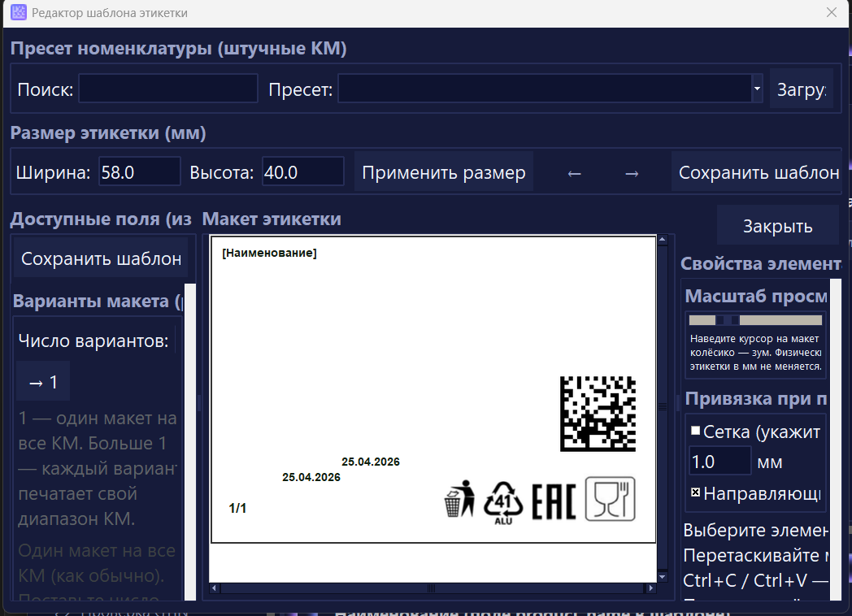852x616 pixels.
Task: Click the left arrow undo button
Action: [574, 173]
